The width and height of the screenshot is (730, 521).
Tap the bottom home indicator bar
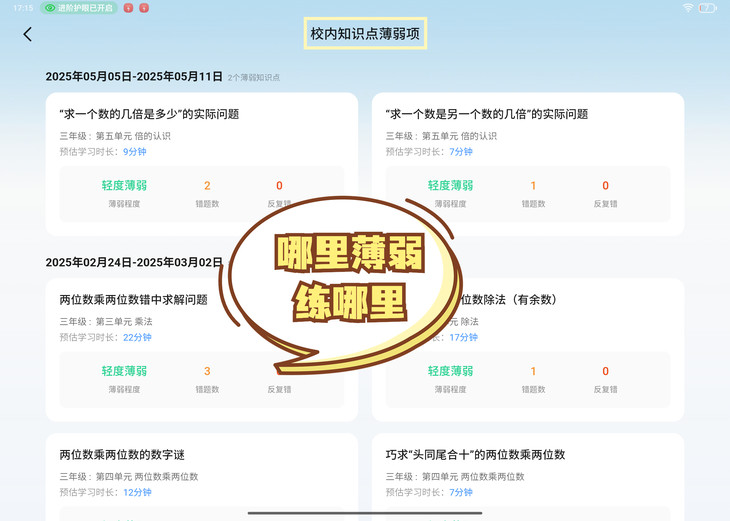pyautogui.click(x=365, y=513)
